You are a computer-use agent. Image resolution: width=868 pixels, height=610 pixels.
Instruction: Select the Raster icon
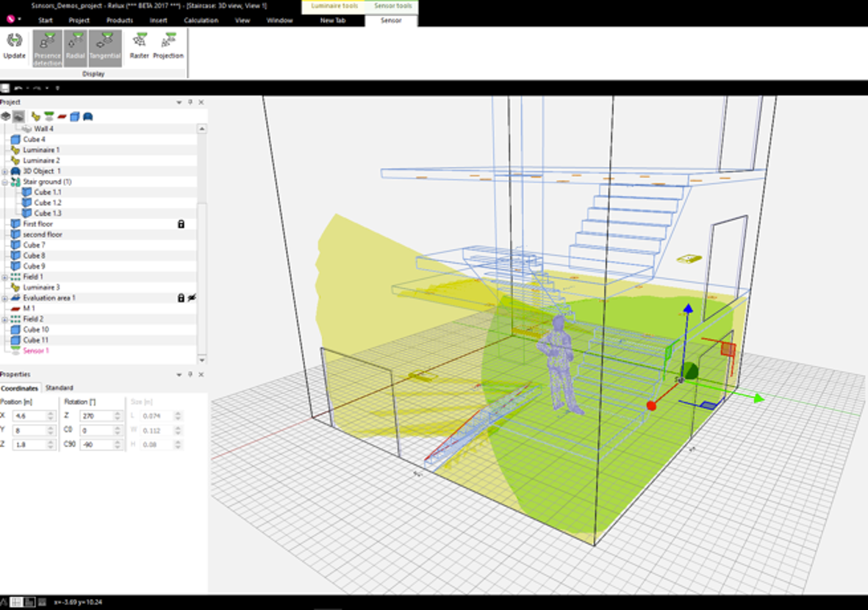pos(140,46)
